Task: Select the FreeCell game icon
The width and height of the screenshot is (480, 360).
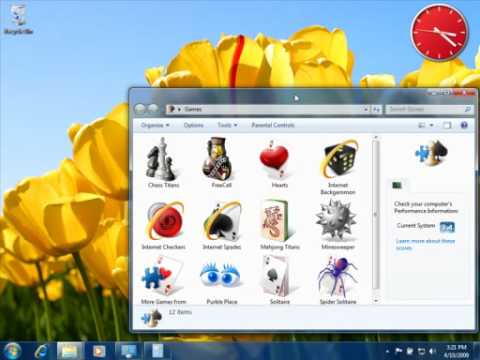Action: pos(217,158)
